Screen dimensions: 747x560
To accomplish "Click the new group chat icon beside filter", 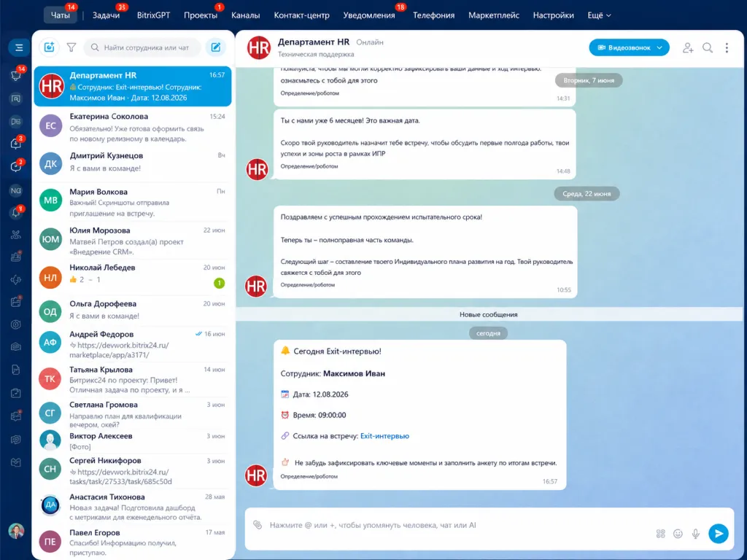I will pos(49,47).
